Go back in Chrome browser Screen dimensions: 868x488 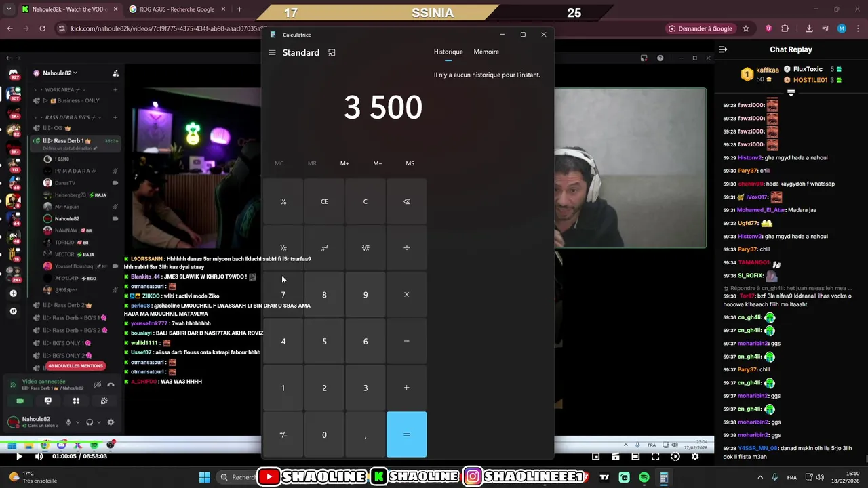(9, 28)
